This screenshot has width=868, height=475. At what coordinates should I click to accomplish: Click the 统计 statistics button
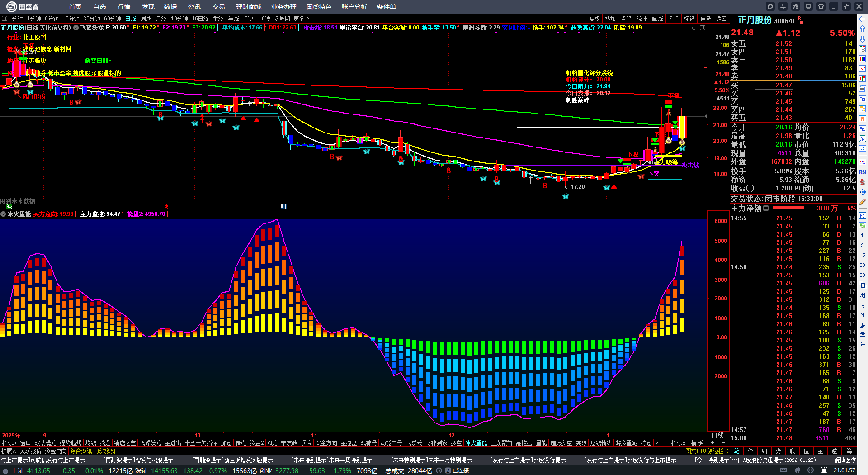(642, 19)
